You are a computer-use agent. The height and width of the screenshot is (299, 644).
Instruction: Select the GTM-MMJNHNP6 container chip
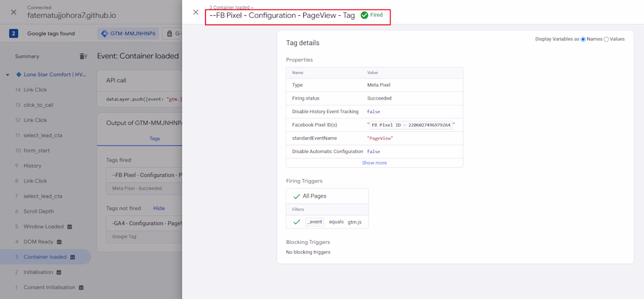pos(129,34)
